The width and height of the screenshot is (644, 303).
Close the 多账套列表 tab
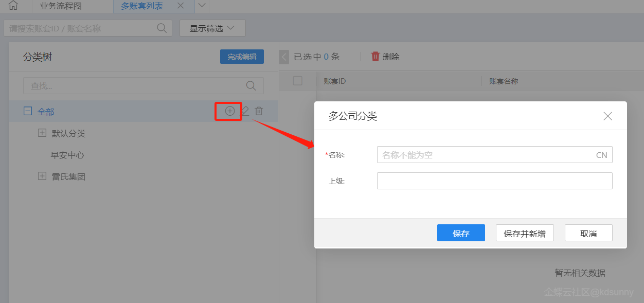(x=181, y=6)
